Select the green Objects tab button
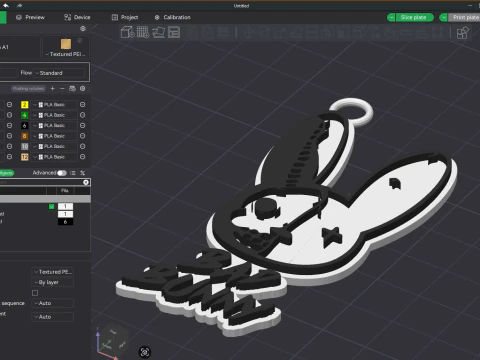Image resolution: width=480 pixels, height=360 pixels. point(6,173)
